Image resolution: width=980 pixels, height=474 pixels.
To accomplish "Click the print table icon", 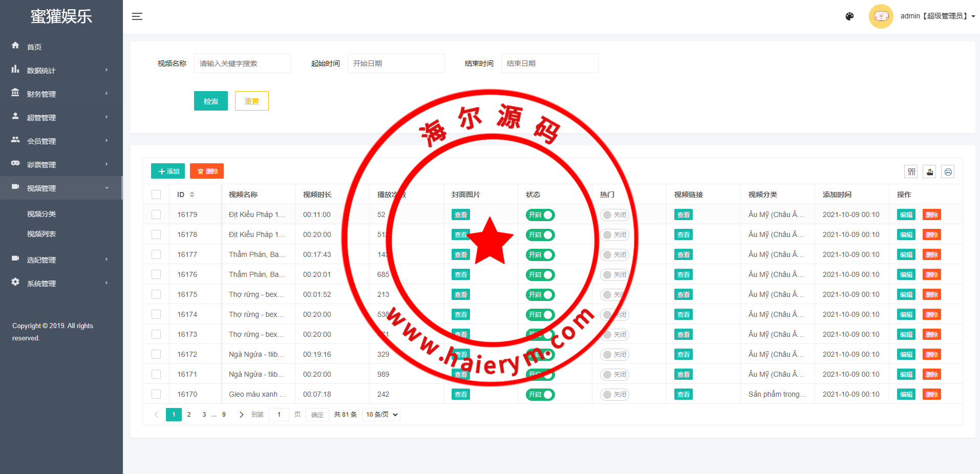I will point(948,172).
